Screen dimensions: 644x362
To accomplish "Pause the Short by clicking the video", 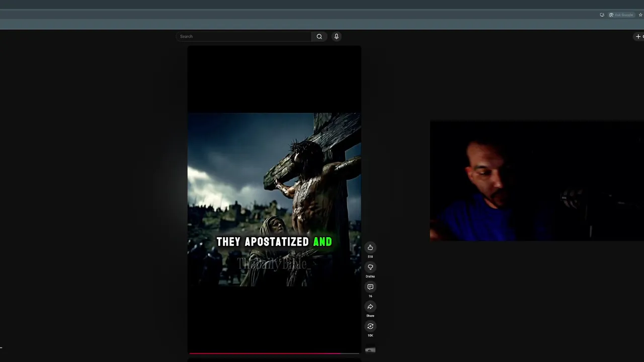I will [x=274, y=200].
